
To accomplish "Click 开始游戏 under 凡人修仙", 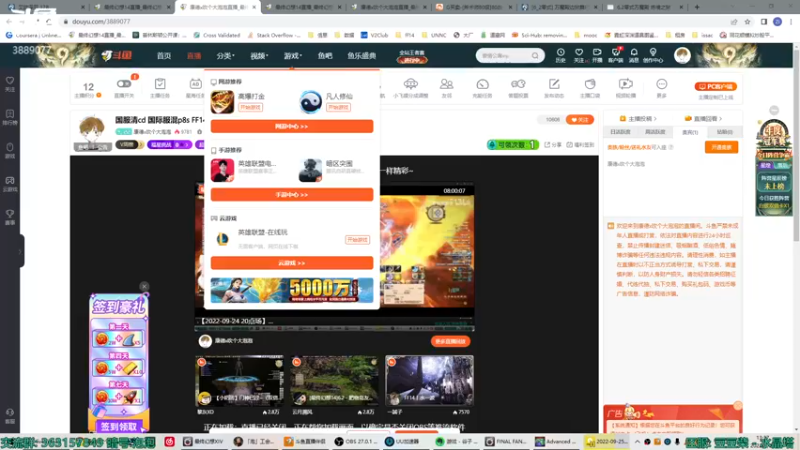I will tap(338, 107).
